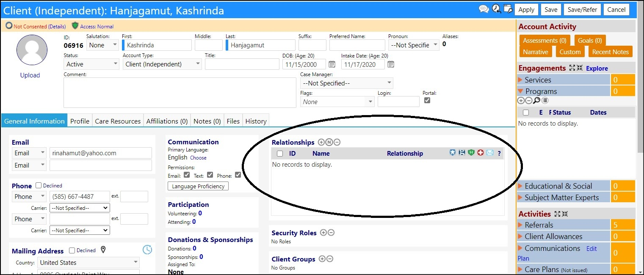
Task: Expand all Activities sections icon
Action: coord(558,214)
